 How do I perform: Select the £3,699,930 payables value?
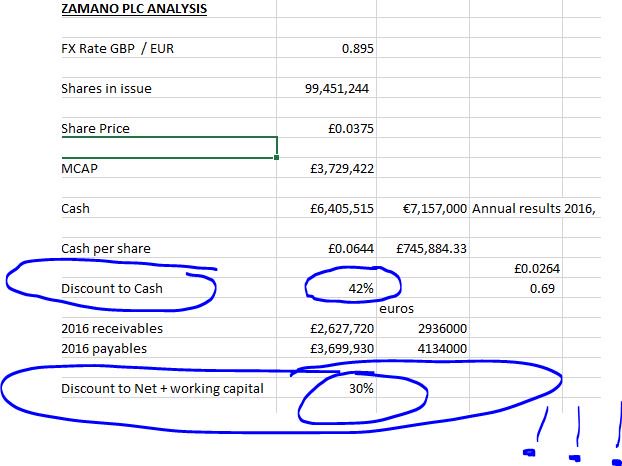tap(342, 348)
